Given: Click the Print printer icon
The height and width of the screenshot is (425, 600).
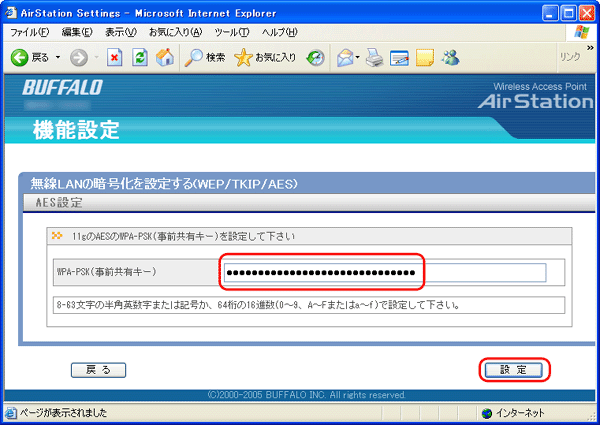Looking at the screenshot, I should click(x=374, y=58).
